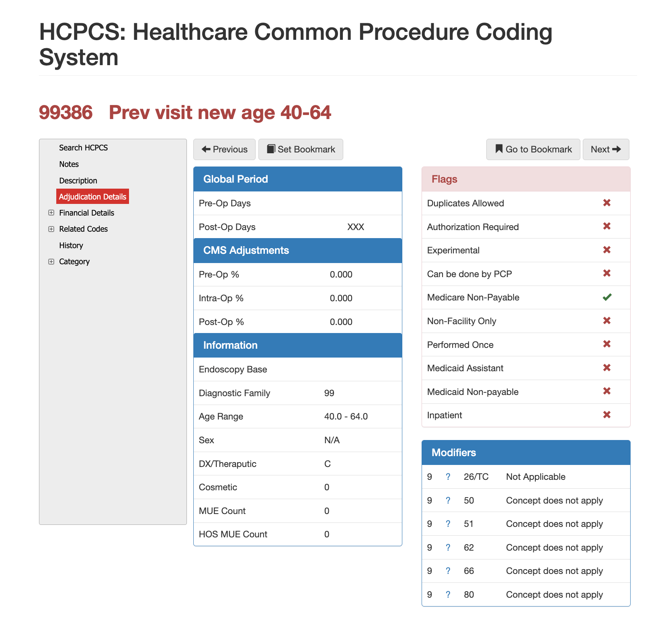This screenshot has height=621, width=672.
Task: Click the help icon for modifier 80
Action: 448,595
